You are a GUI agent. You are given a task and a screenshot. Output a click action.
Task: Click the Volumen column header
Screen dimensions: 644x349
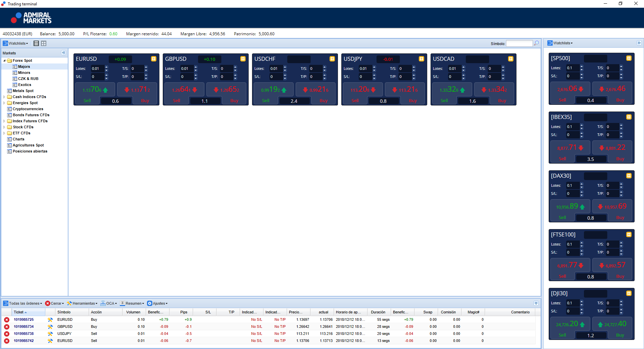coord(133,312)
